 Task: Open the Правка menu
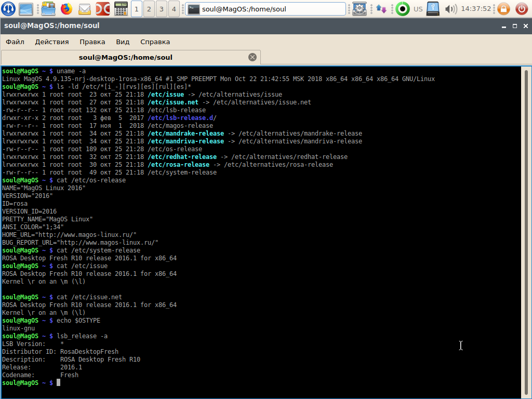click(92, 42)
